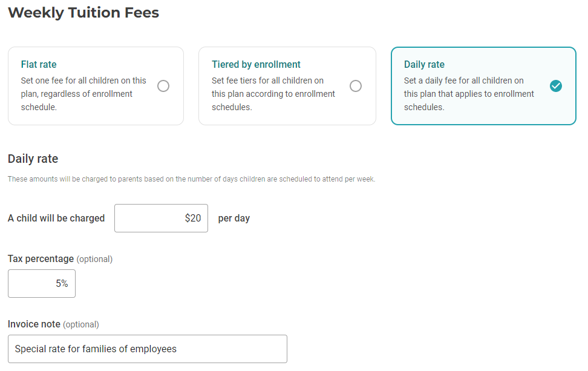Select the Tiered by enrollment radio button
The height and width of the screenshot is (371, 588).
pos(355,86)
